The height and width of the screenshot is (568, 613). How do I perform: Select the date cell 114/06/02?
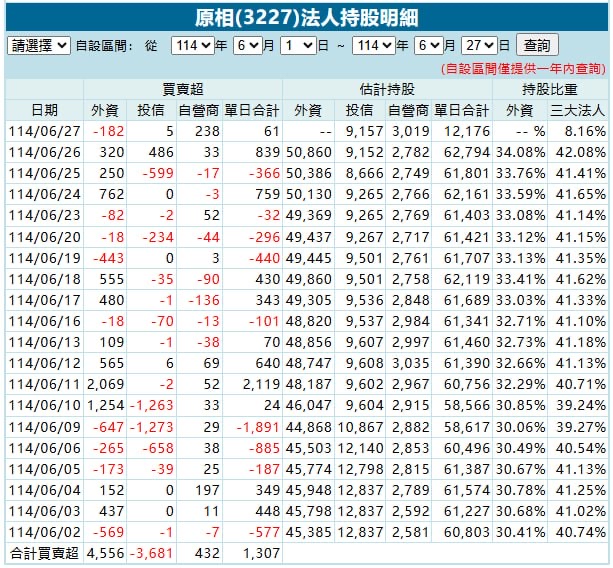[x=45, y=533]
